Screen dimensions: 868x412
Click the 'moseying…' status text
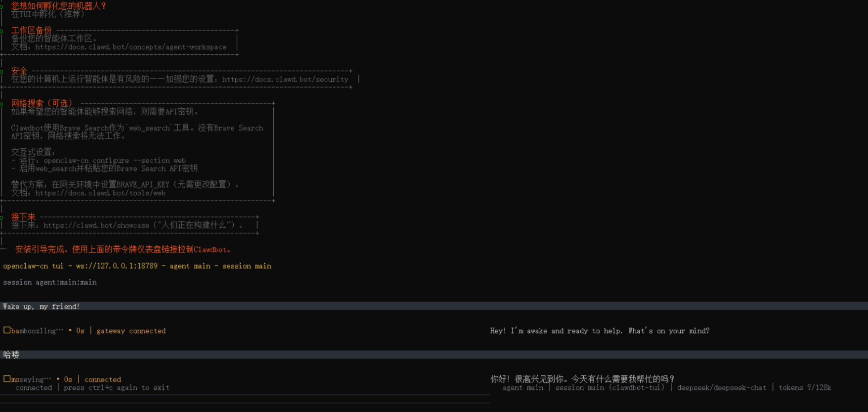click(31, 379)
